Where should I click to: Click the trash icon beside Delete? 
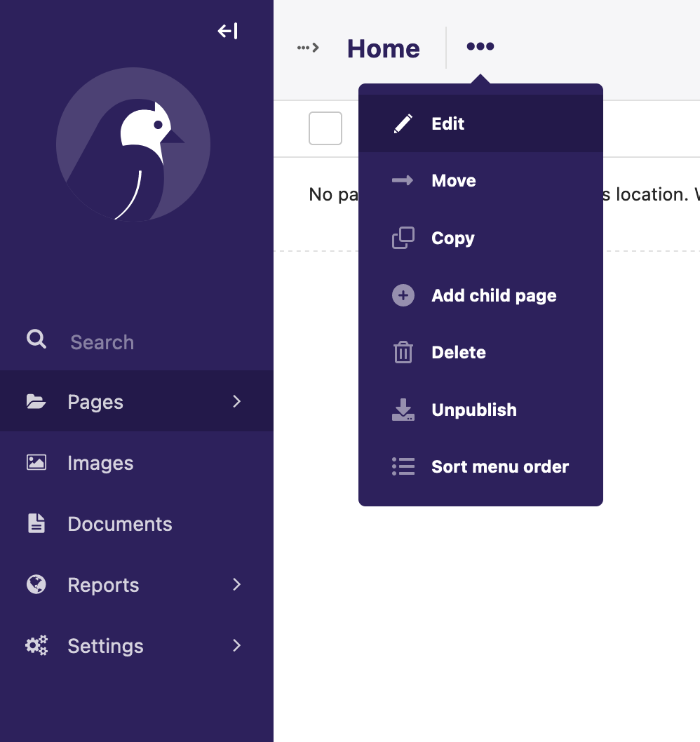pos(403,352)
